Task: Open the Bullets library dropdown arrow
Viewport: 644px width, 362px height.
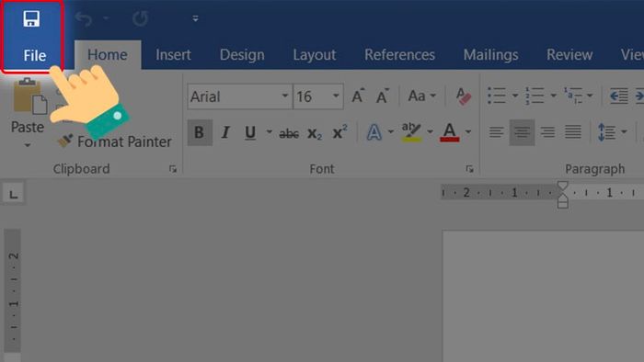Action: 515,96
